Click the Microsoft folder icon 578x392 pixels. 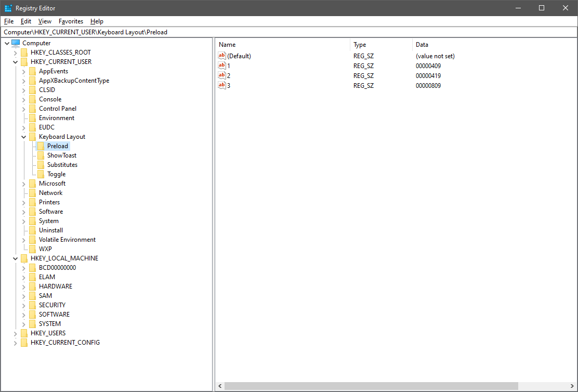pos(32,184)
